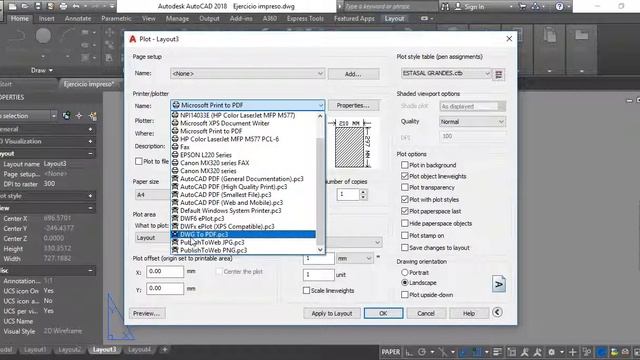Click the Quick Select icon in Properties palette

93,116
